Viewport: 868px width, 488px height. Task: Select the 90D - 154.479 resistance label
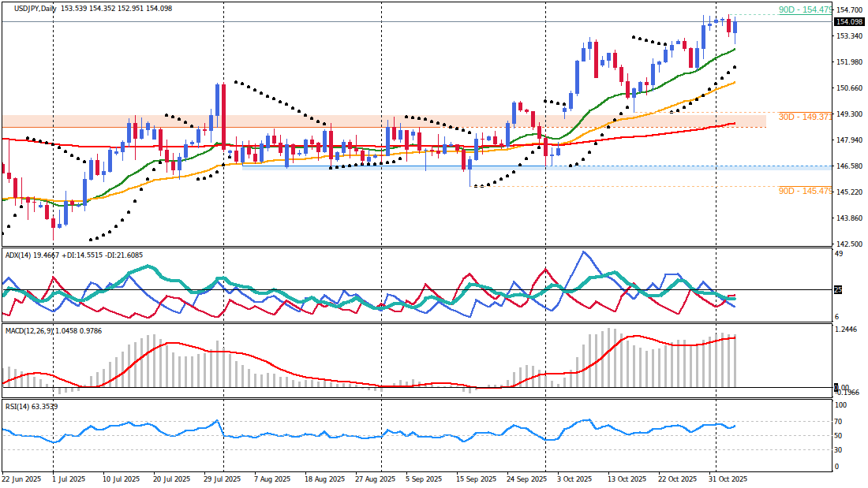click(x=806, y=10)
